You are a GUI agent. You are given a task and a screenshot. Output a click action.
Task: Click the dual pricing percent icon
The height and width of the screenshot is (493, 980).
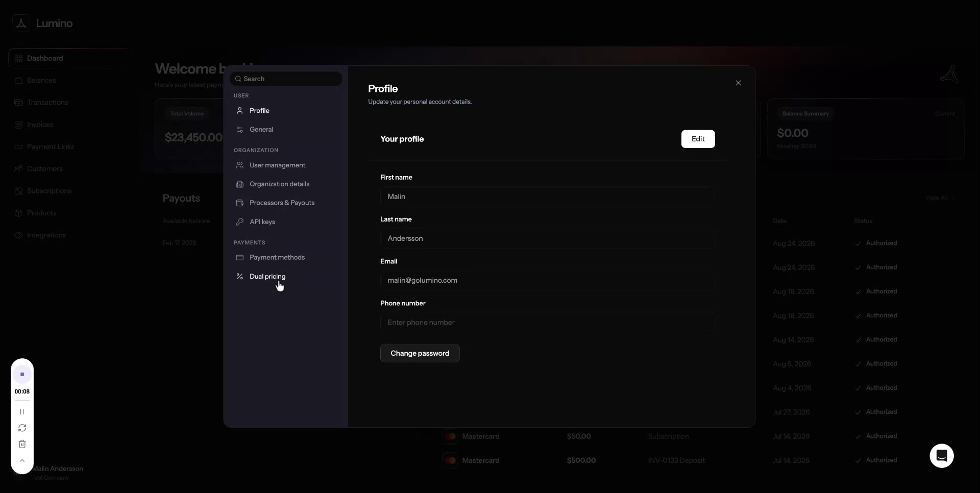click(239, 277)
